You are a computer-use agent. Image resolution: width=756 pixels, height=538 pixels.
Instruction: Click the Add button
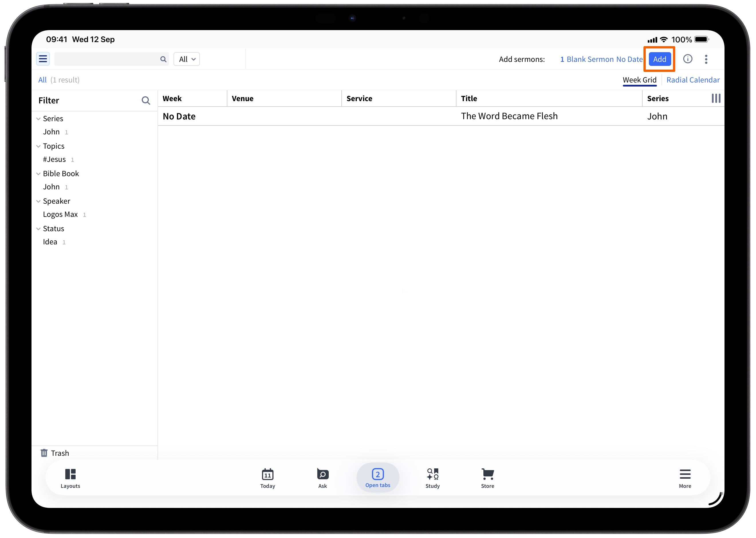tap(659, 59)
